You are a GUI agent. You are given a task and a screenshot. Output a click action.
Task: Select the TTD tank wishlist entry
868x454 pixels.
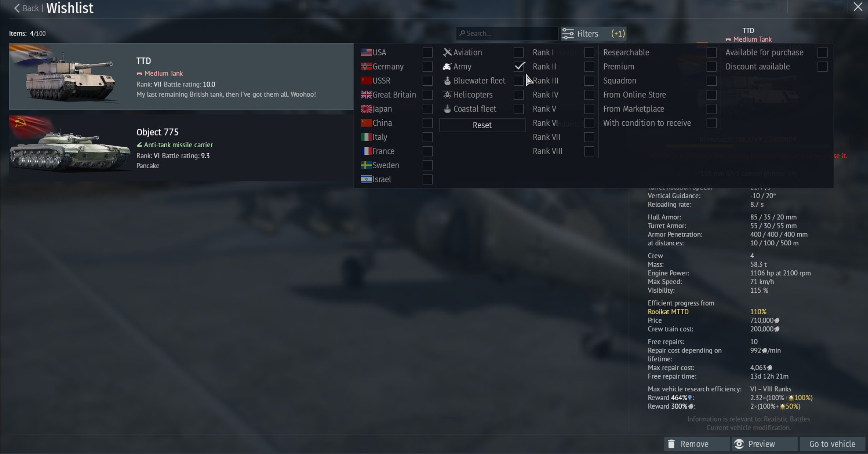(x=181, y=76)
